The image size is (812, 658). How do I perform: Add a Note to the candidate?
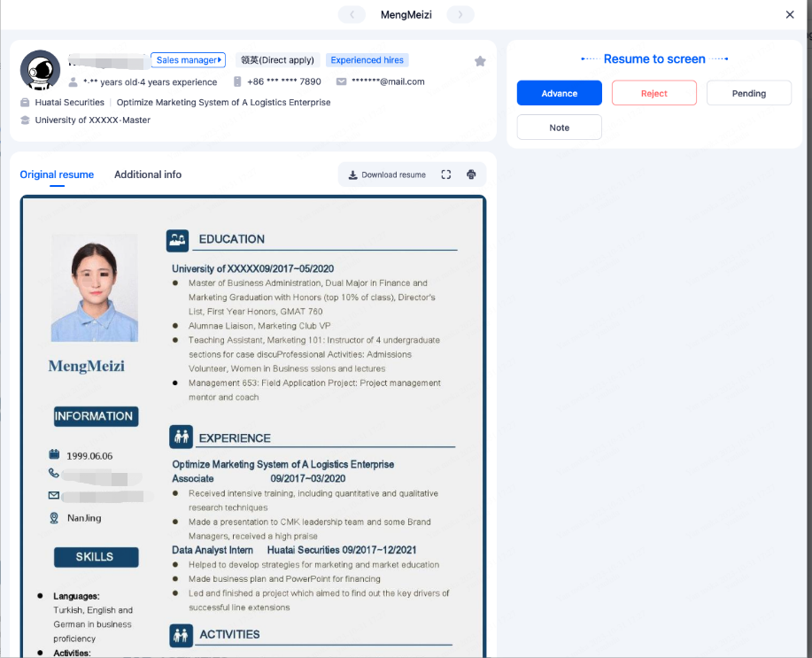(560, 128)
